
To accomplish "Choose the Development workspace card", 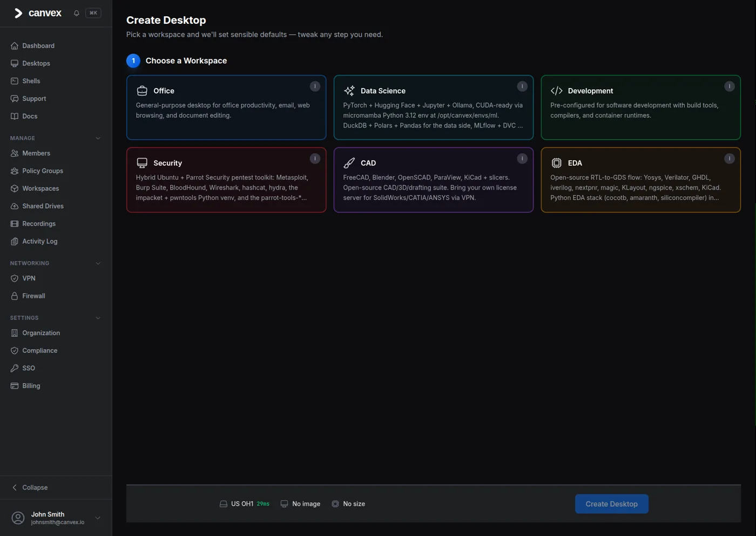I will pos(641,108).
